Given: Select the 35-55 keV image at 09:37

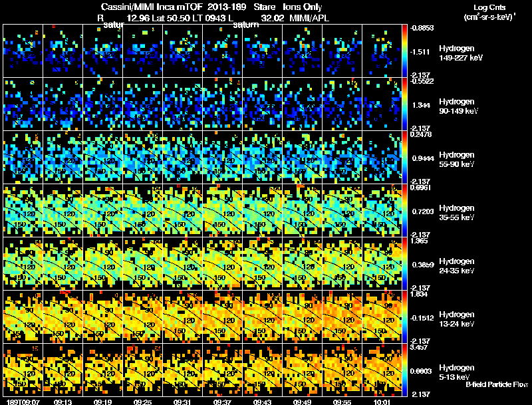Looking at the screenshot, I should (222, 211).
